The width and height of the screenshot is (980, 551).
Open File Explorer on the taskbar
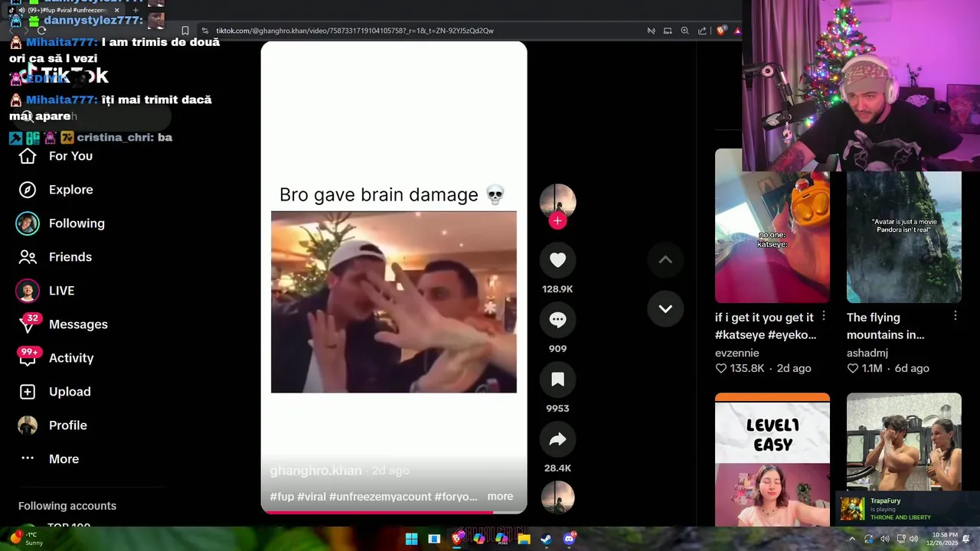[x=524, y=539]
